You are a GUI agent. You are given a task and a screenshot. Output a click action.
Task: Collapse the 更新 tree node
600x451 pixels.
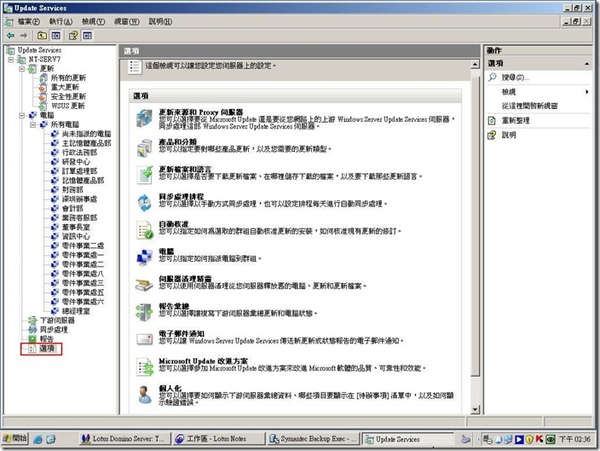tap(22, 69)
